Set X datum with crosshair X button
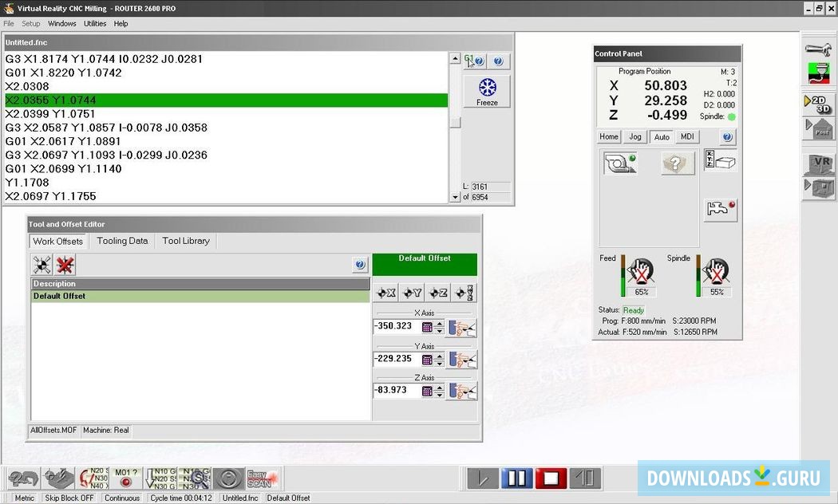The height and width of the screenshot is (504, 838). (x=385, y=293)
